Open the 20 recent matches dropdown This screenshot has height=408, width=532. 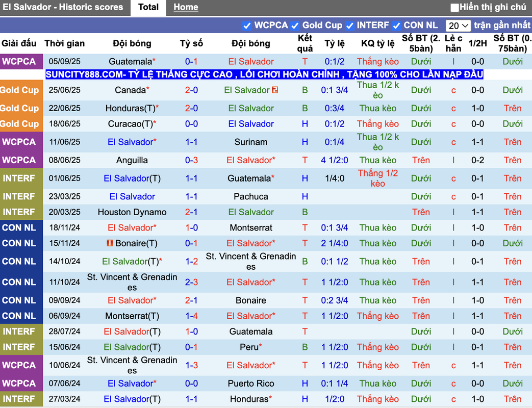coord(458,26)
